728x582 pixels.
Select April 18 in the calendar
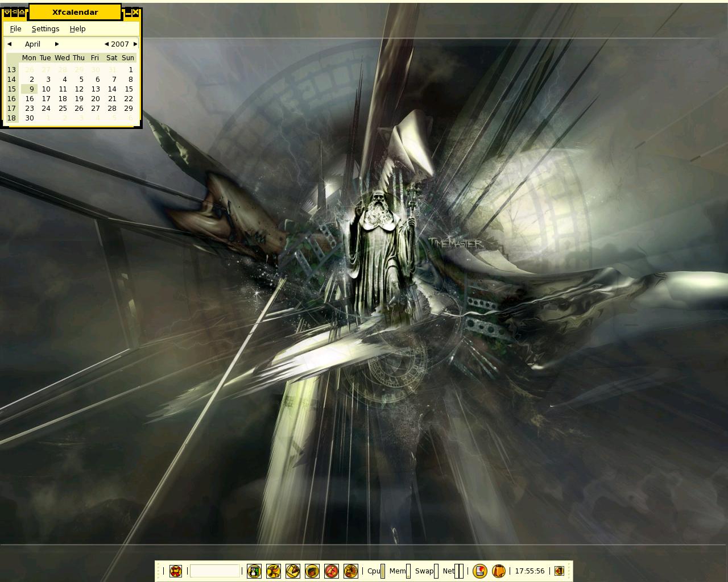tap(63, 98)
